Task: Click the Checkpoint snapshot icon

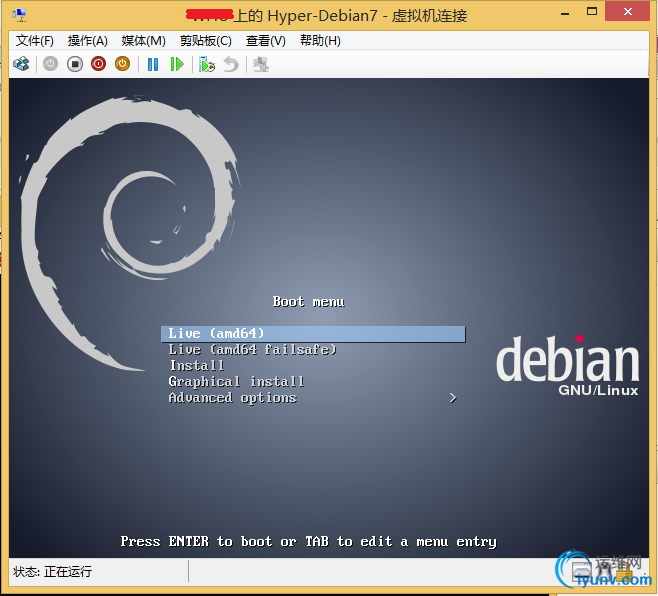Action: [206, 65]
